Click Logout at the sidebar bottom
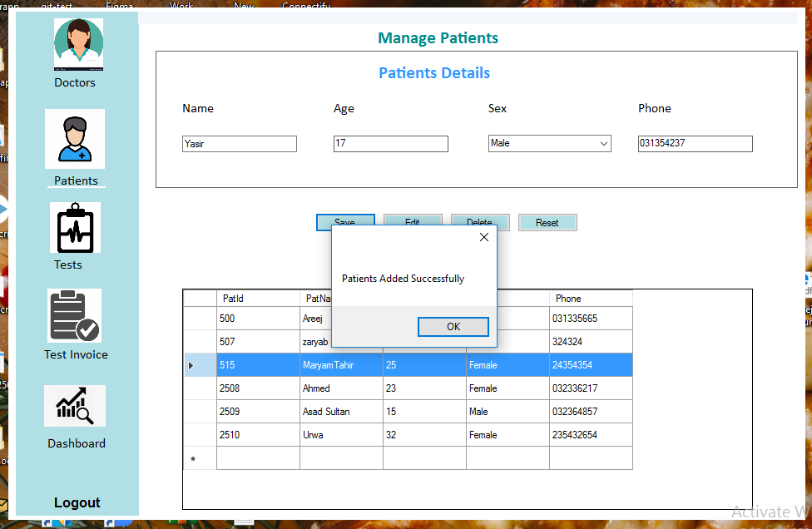 (77, 502)
